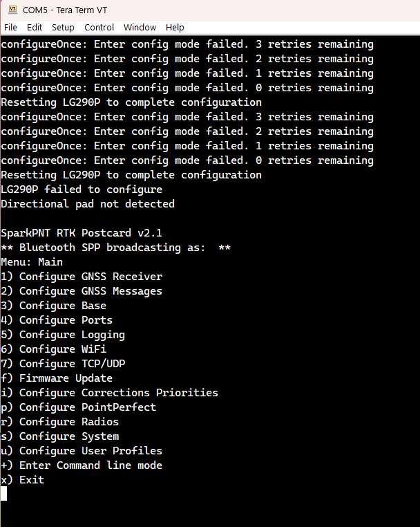Open the Edit menu
420x527 pixels.
coord(35,27)
